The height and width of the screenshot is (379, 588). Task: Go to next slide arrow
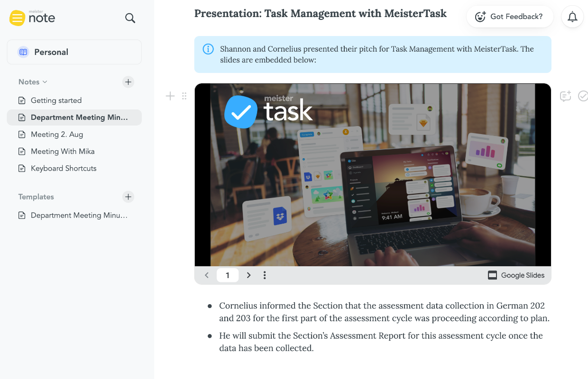click(x=248, y=275)
